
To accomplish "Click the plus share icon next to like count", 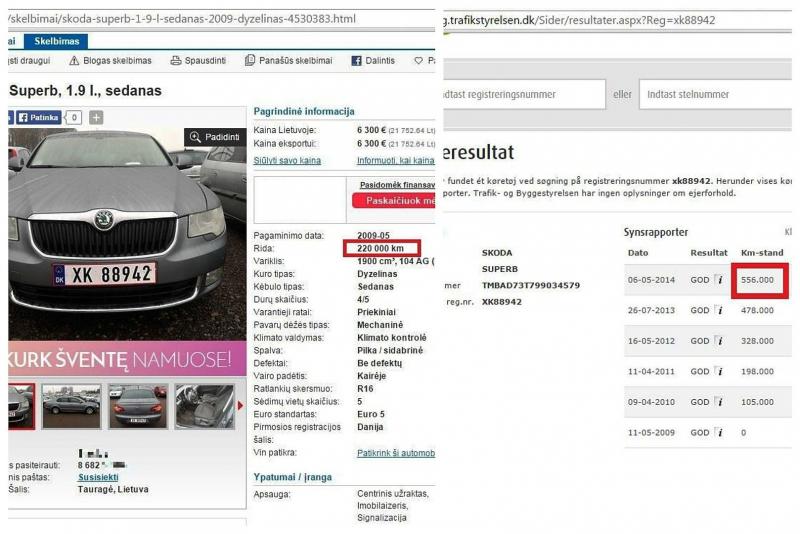I will coord(96,118).
